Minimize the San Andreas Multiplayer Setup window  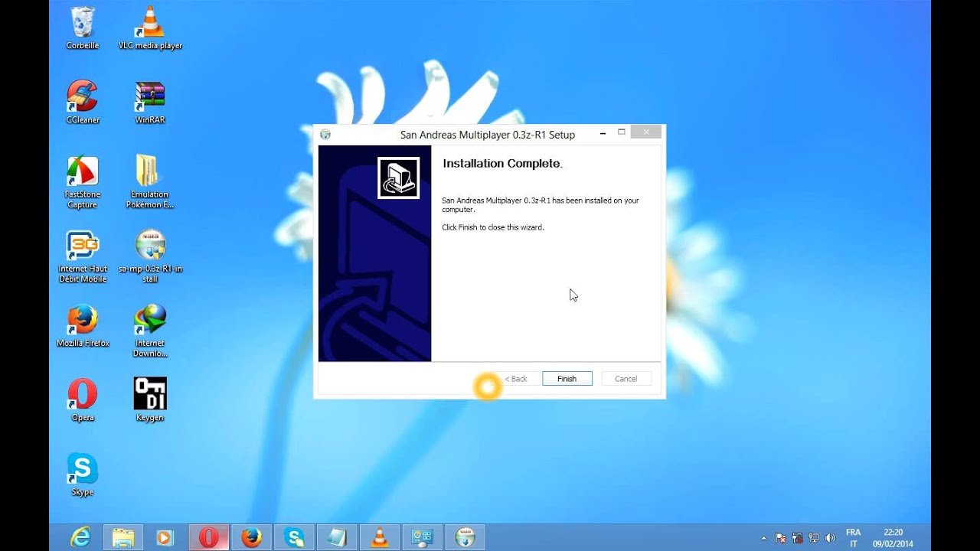click(603, 133)
